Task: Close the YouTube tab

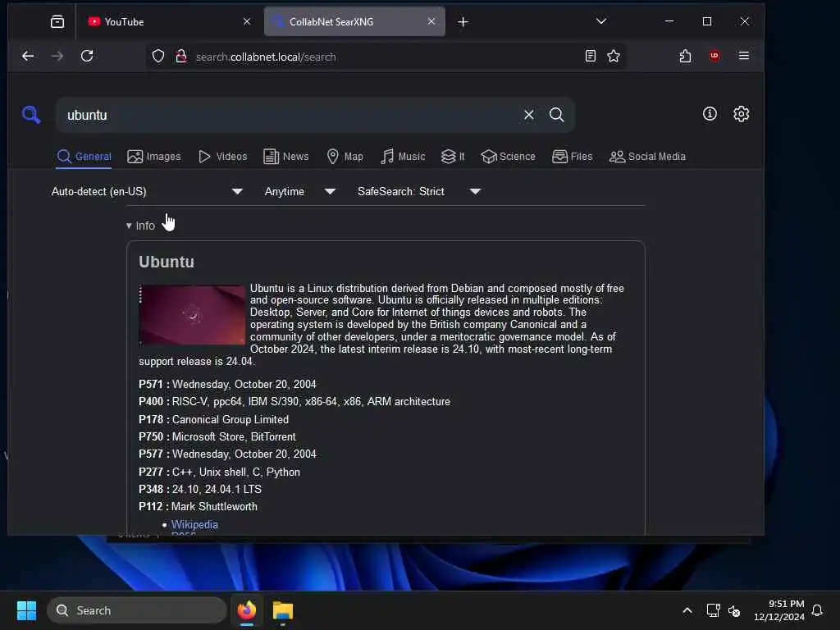Action: tap(246, 21)
